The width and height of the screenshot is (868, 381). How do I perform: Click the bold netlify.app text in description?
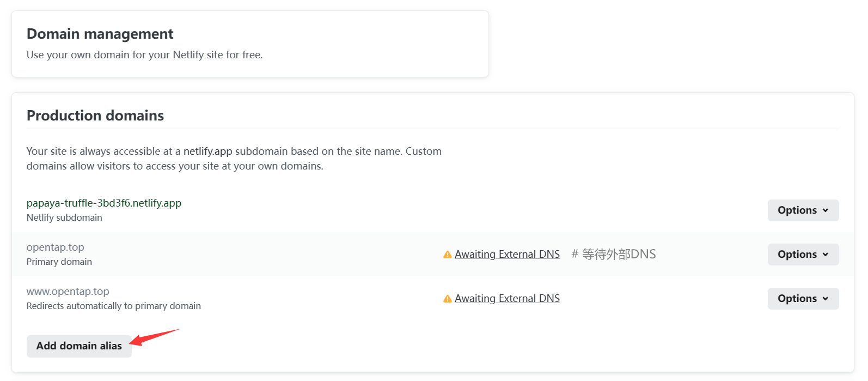[208, 151]
